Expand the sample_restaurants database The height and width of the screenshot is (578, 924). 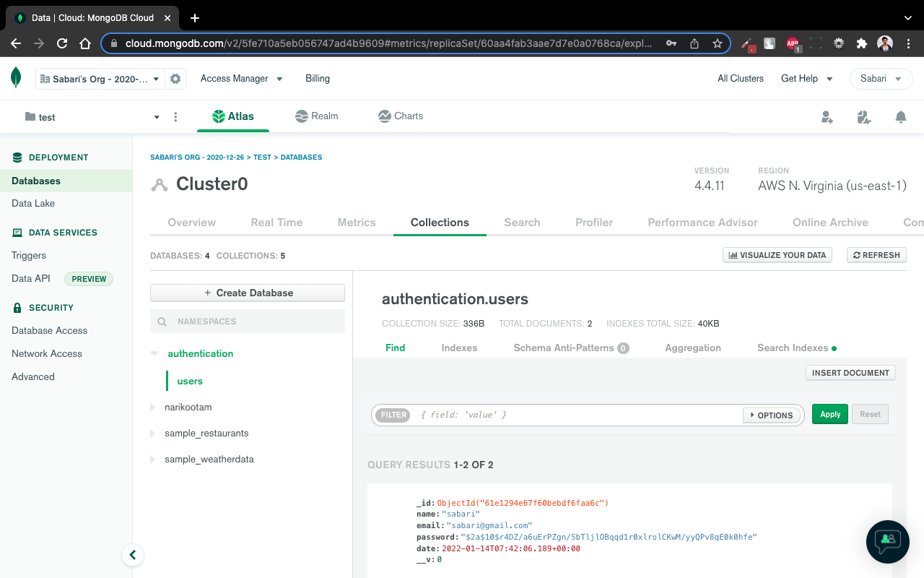[152, 433]
